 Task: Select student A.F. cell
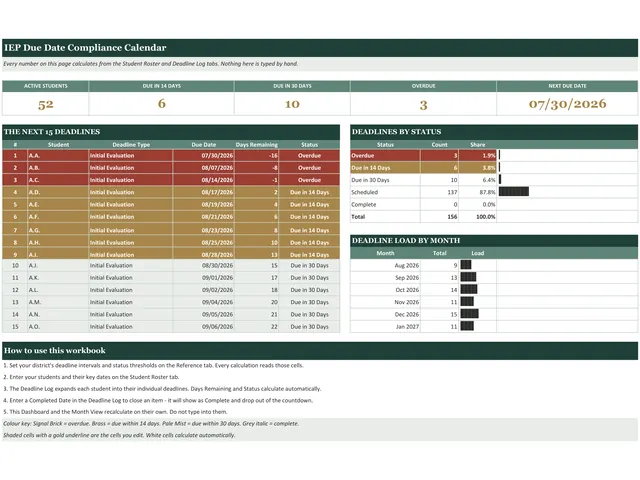[x=58, y=217]
